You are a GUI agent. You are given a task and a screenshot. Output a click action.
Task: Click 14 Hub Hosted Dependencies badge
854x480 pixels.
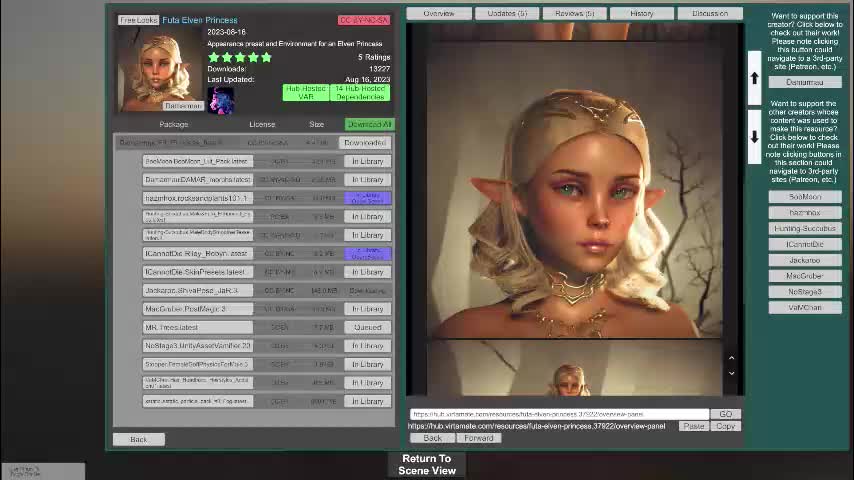360,93
